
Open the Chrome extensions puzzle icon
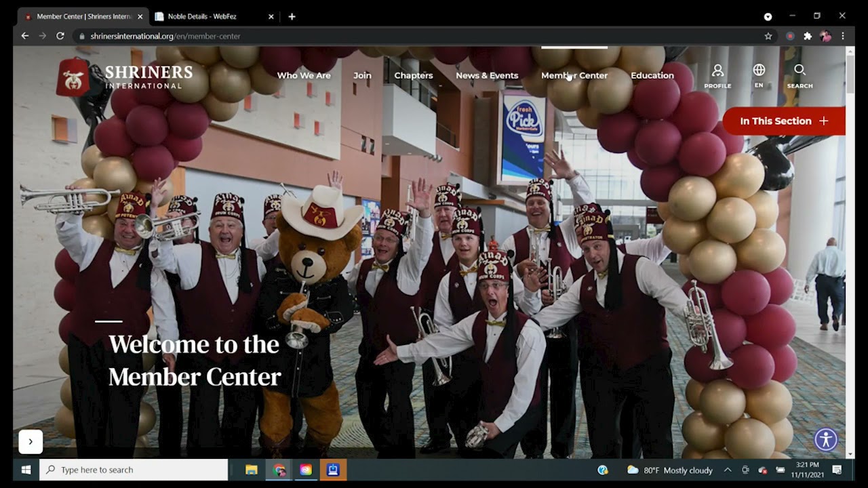808,36
